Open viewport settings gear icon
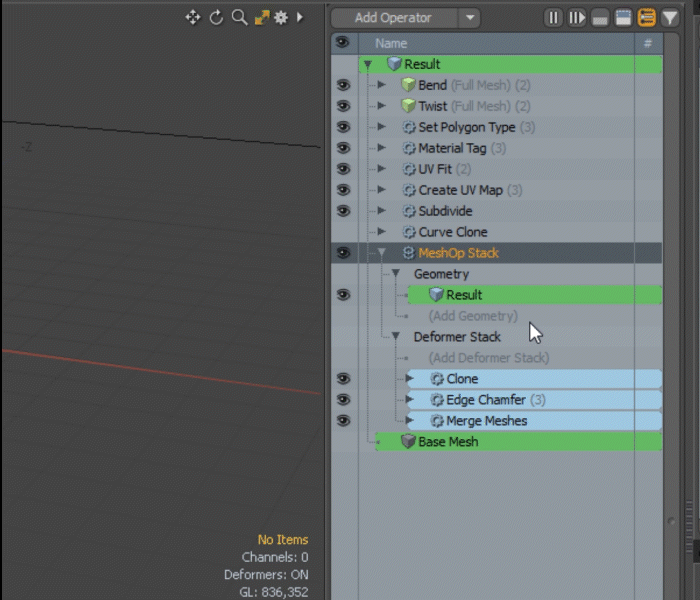Screen dimensions: 700x600 coord(281,18)
